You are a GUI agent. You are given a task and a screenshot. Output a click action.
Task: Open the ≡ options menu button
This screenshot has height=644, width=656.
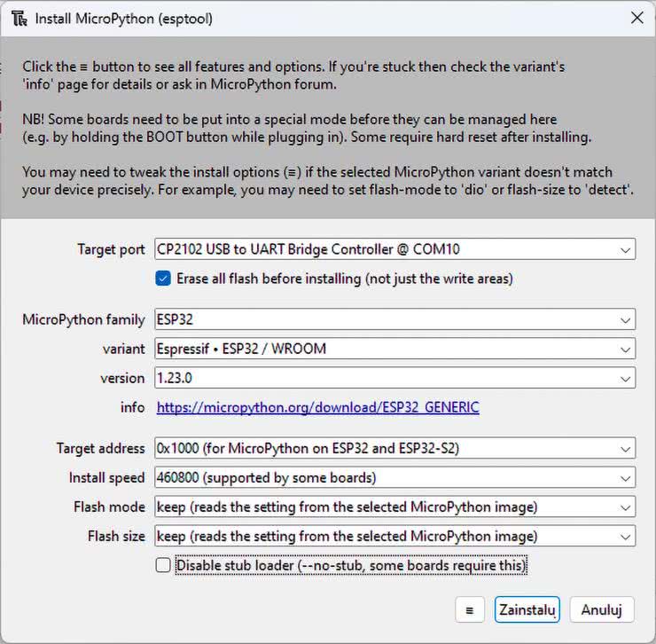469,610
